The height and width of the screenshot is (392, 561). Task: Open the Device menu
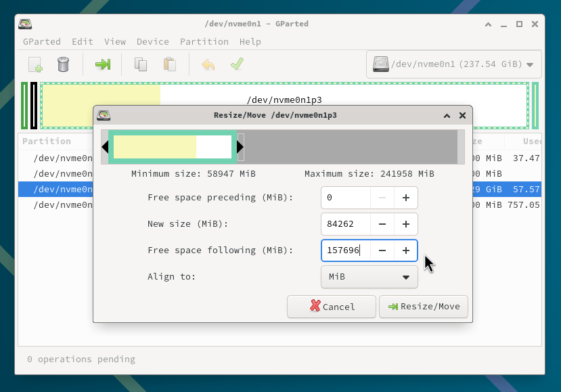(153, 41)
